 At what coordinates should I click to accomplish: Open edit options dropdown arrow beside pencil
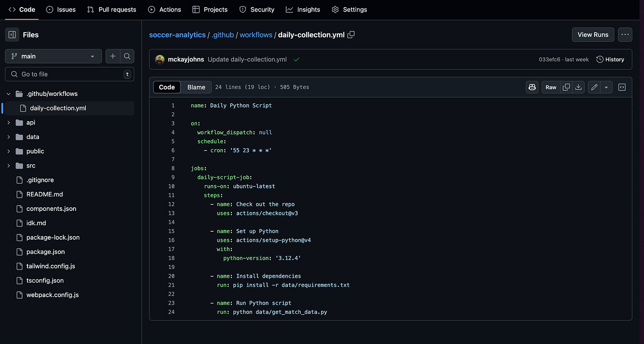pos(606,87)
